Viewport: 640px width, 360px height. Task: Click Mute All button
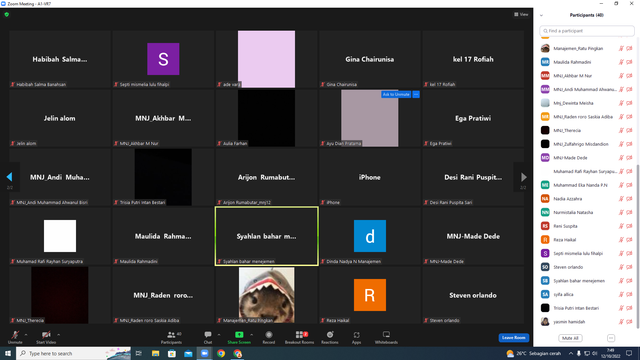tap(570, 338)
